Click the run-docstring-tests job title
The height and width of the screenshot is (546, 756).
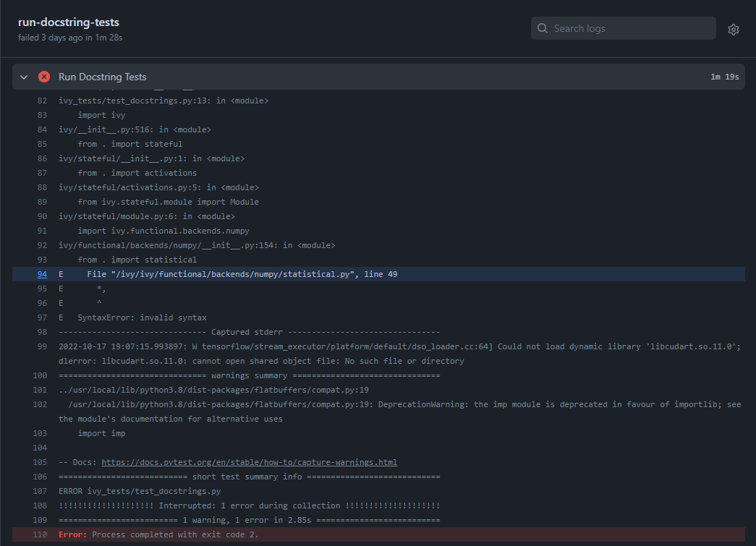pos(69,22)
